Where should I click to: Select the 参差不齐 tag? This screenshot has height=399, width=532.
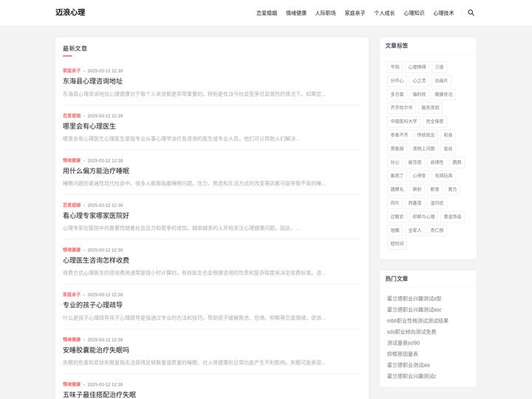pyautogui.click(x=399, y=134)
